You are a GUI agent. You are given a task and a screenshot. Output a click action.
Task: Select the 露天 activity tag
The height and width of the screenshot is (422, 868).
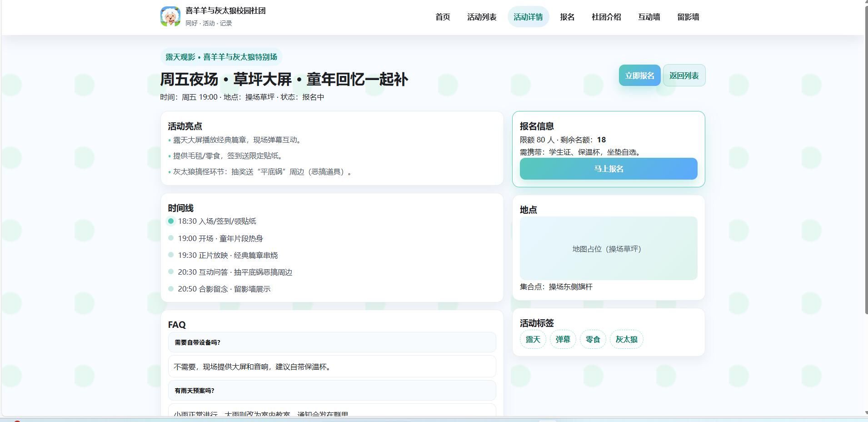pyautogui.click(x=533, y=339)
